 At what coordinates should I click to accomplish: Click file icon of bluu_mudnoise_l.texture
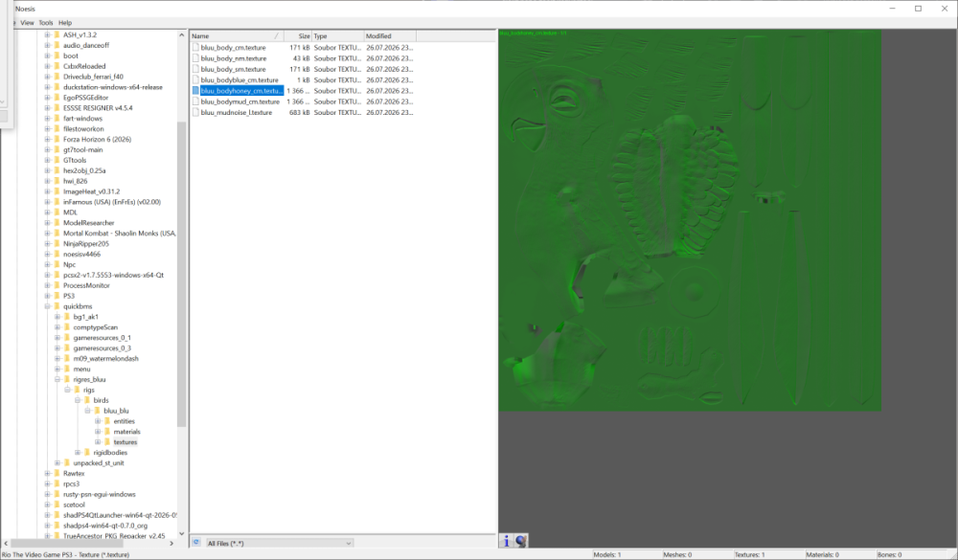195,112
